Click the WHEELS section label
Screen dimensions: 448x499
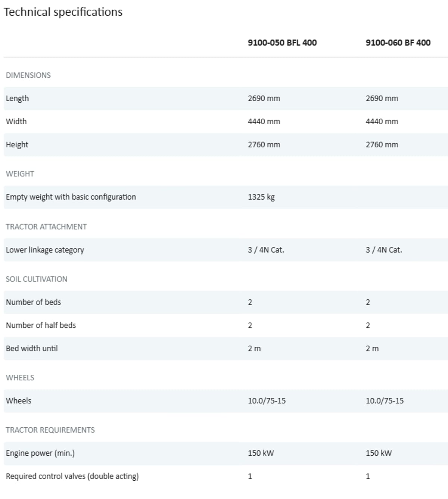[x=20, y=377]
